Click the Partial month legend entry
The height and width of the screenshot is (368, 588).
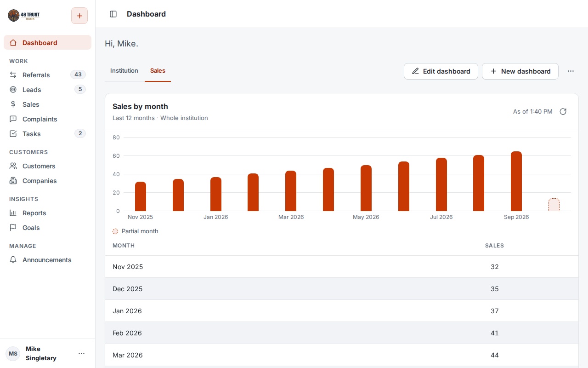[136, 231]
